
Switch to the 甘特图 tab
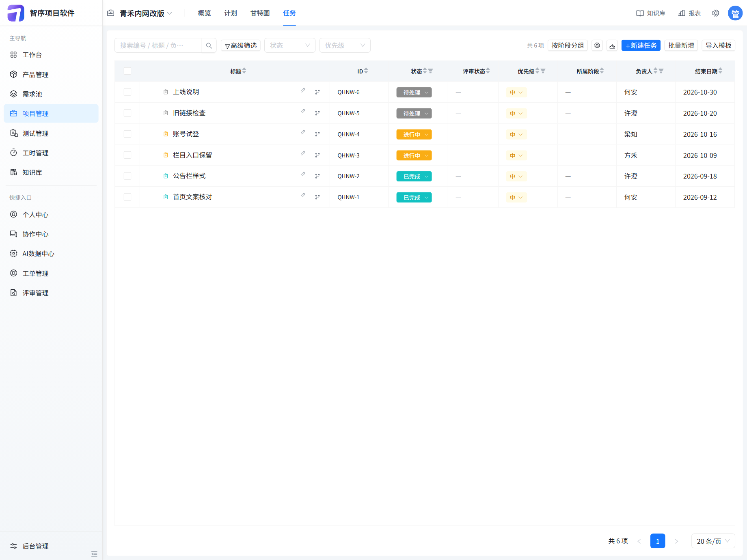(260, 13)
